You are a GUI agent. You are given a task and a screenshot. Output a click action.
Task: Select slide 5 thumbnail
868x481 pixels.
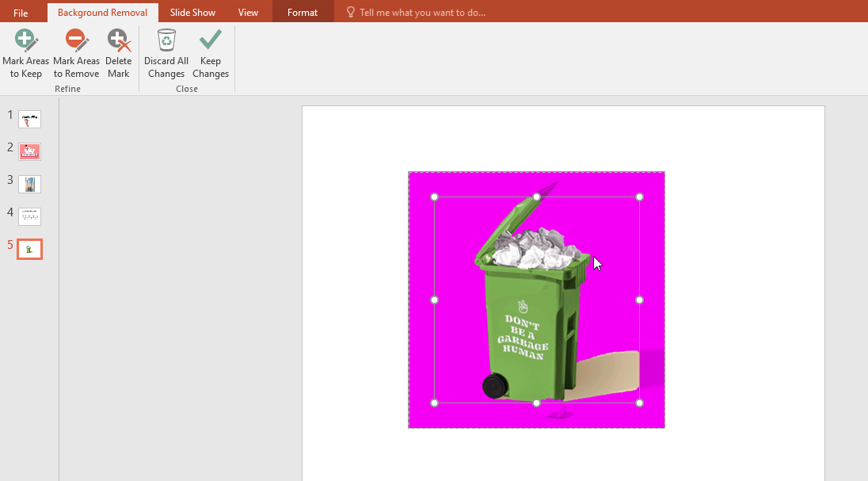tap(29, 249)
